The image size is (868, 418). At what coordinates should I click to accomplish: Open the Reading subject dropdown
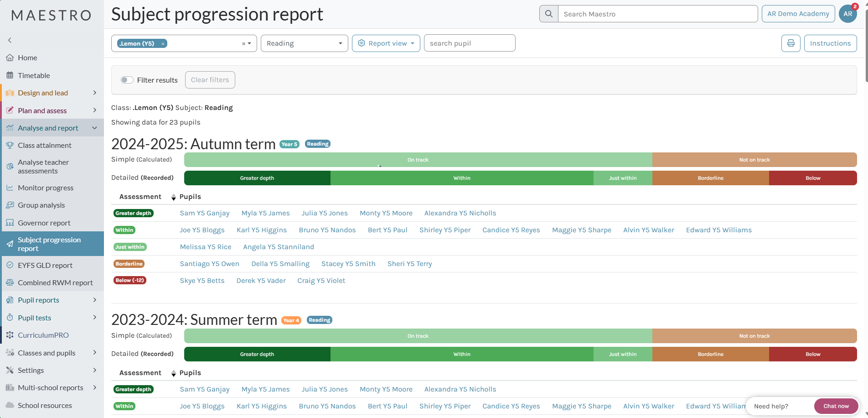click(x=304, y=43)
